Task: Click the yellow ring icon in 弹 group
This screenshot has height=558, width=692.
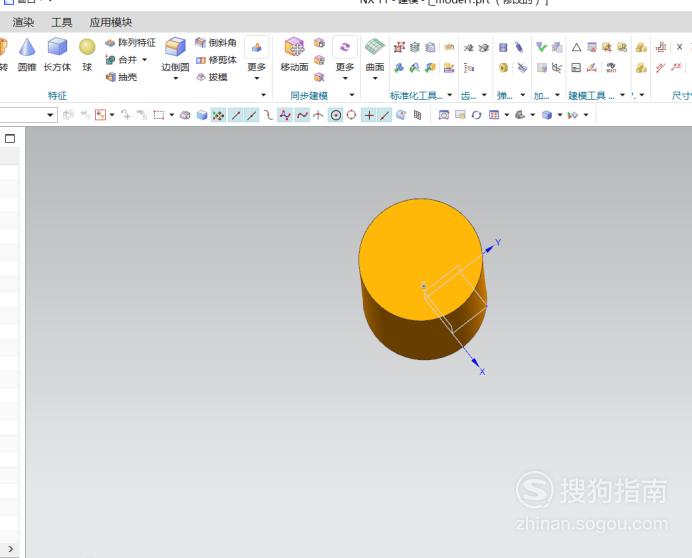Action: [503, 68]
